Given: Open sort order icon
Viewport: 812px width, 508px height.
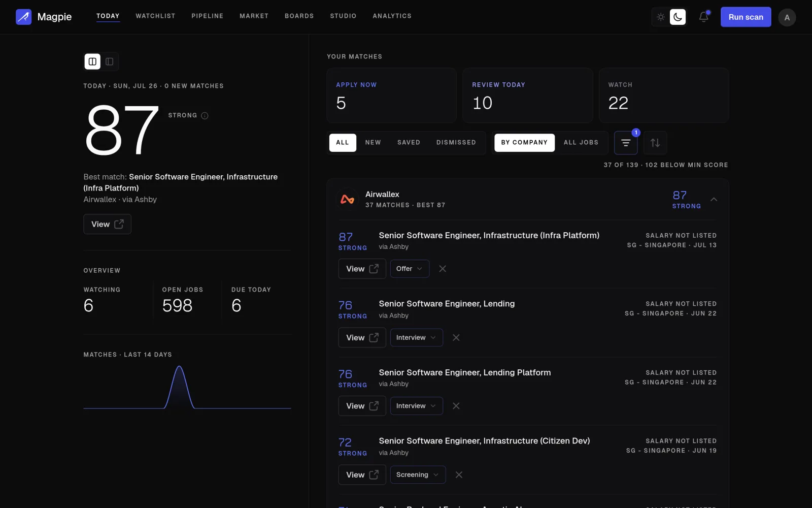Looking at the screenshot, I should coord(655,143).
